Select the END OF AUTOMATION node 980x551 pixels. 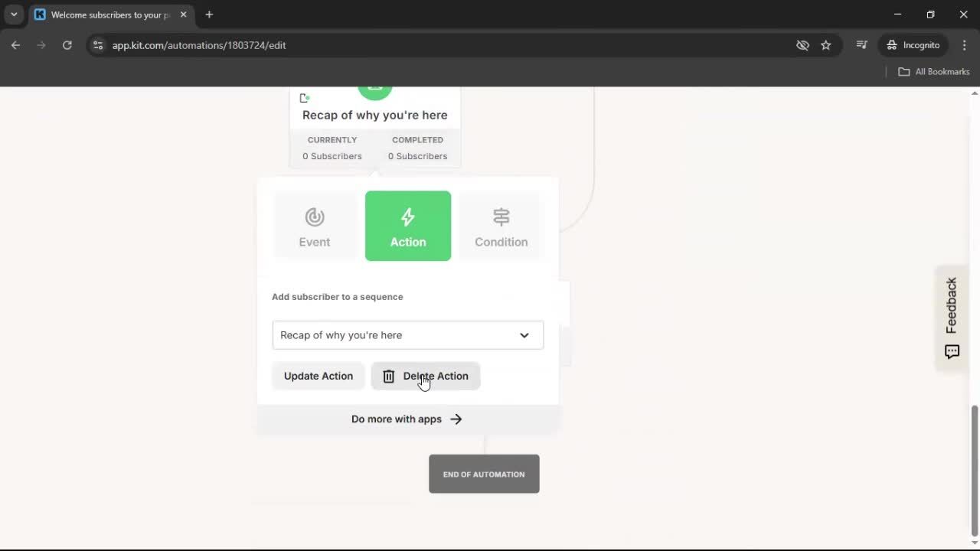484,474
